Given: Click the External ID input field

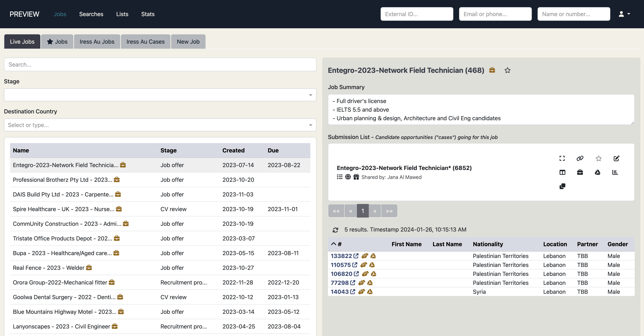Looking at the screenshot, I should pos(416,14).
